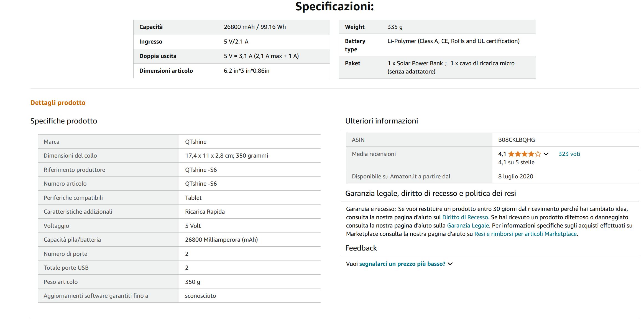Viewport: 644px width, 321px height.
Task: Expand the lower price feedback chevron
Action: [450, 264]
